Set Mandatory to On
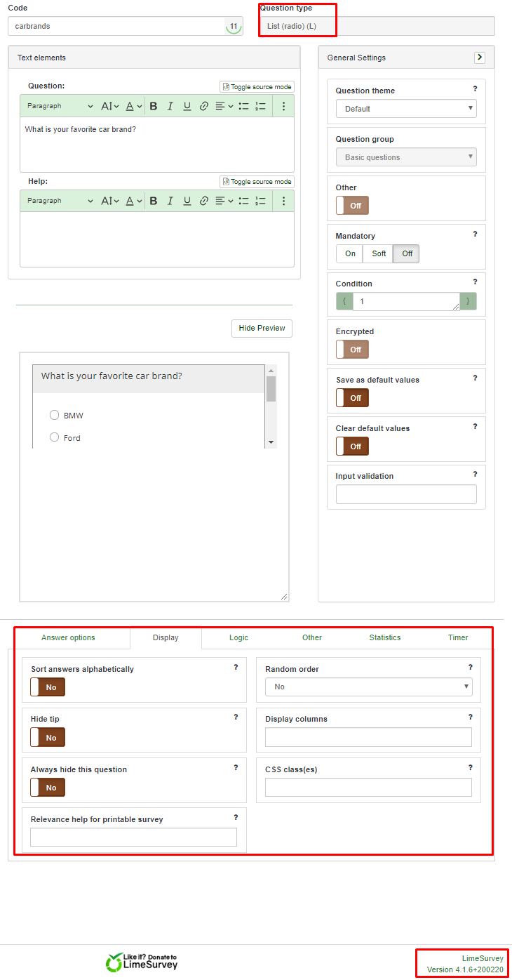 click(x=350, y=253)
